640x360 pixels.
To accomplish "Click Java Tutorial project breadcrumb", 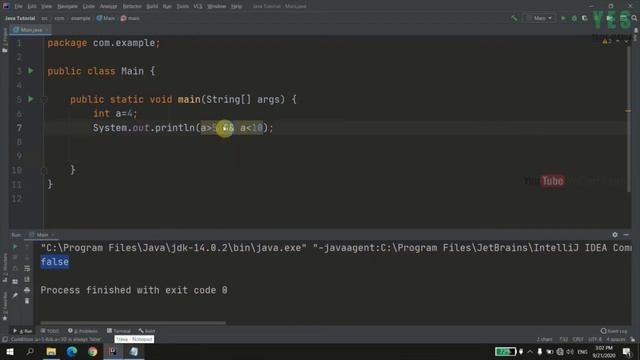I will pos(20,18).
